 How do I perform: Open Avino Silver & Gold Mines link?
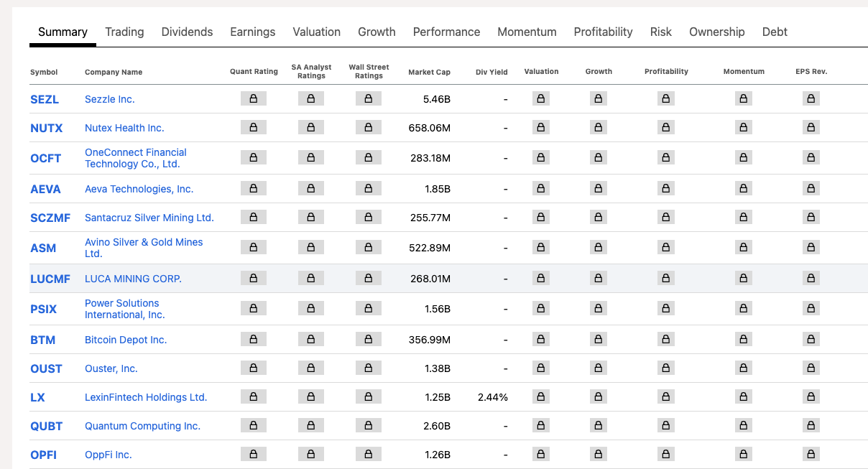pos(144,248)
